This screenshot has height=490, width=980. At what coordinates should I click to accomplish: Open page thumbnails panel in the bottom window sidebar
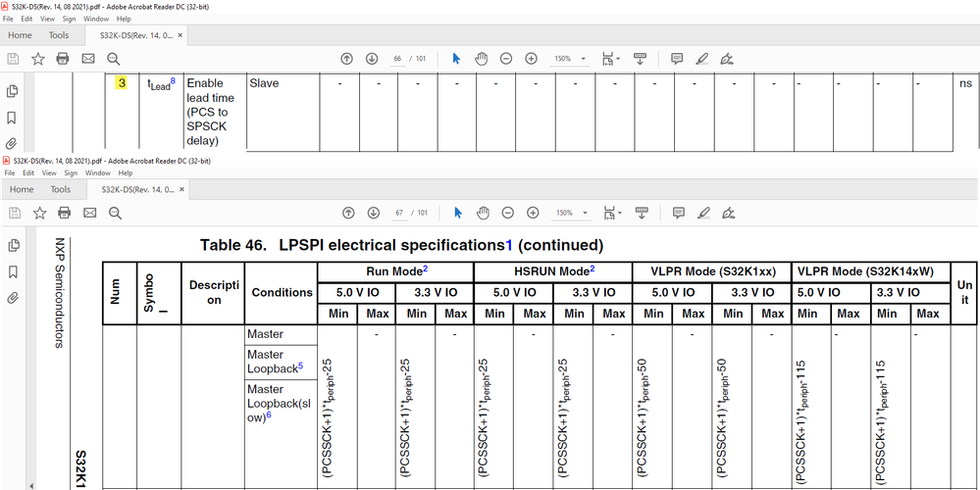13,245
